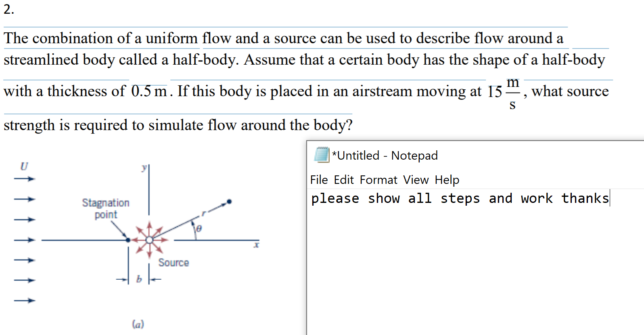
Task: Open the Help menu in Notepad
Action: pos(447,180)
